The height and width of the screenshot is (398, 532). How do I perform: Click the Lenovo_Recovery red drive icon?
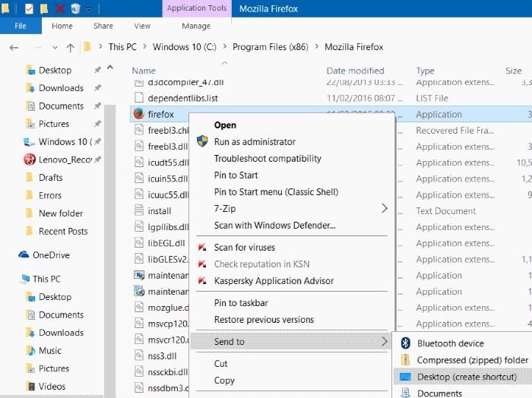point(30,160)
